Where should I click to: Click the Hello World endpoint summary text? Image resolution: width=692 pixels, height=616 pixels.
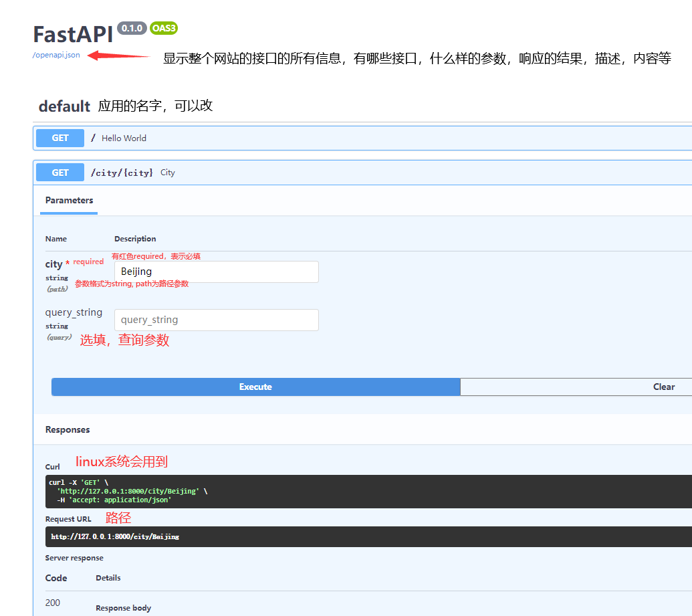[124, 138]
